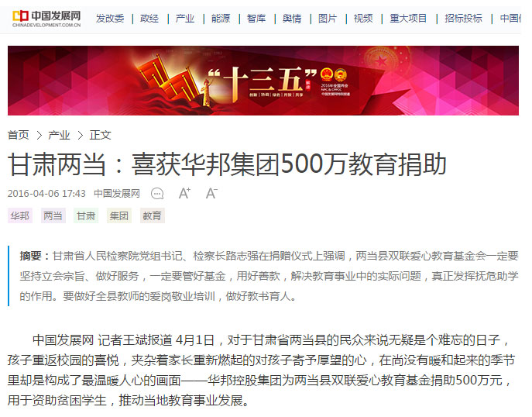Open the comment bubble icon

pos(157,194)
